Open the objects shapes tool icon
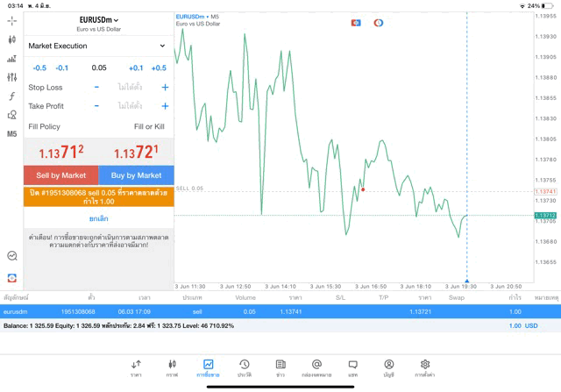Image resolution: width=561 pixels, height=392 pixels. (12, 115)
